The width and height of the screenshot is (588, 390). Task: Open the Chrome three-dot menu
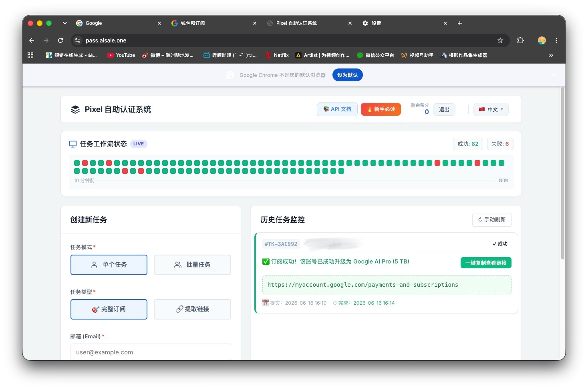(x=556, y=40)
